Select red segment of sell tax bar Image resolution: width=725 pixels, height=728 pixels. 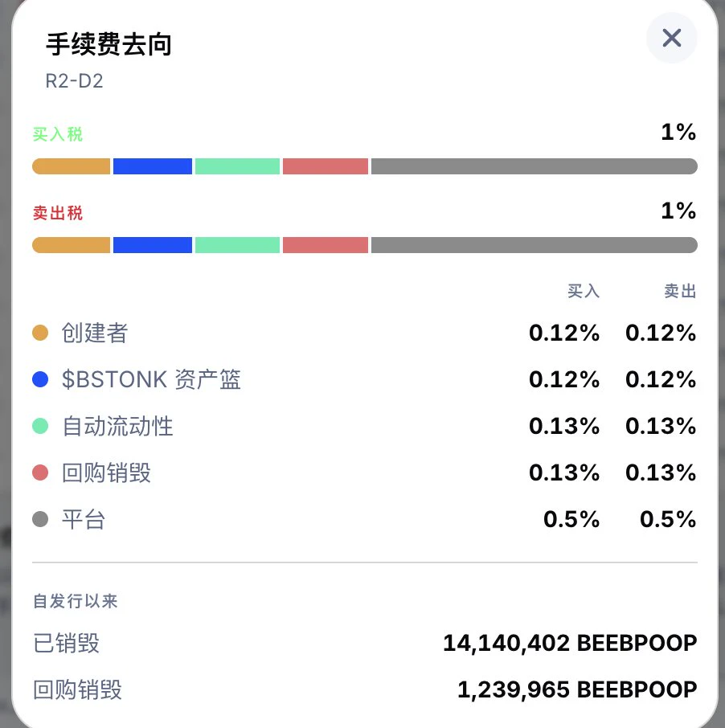(x=325, y=245)
